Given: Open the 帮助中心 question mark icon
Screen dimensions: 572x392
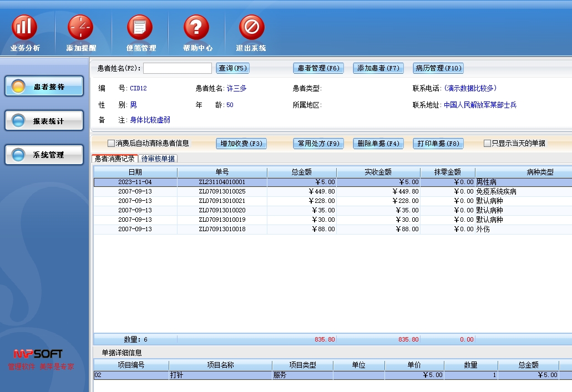Looking at the screenshot, I should coord(196,28).
